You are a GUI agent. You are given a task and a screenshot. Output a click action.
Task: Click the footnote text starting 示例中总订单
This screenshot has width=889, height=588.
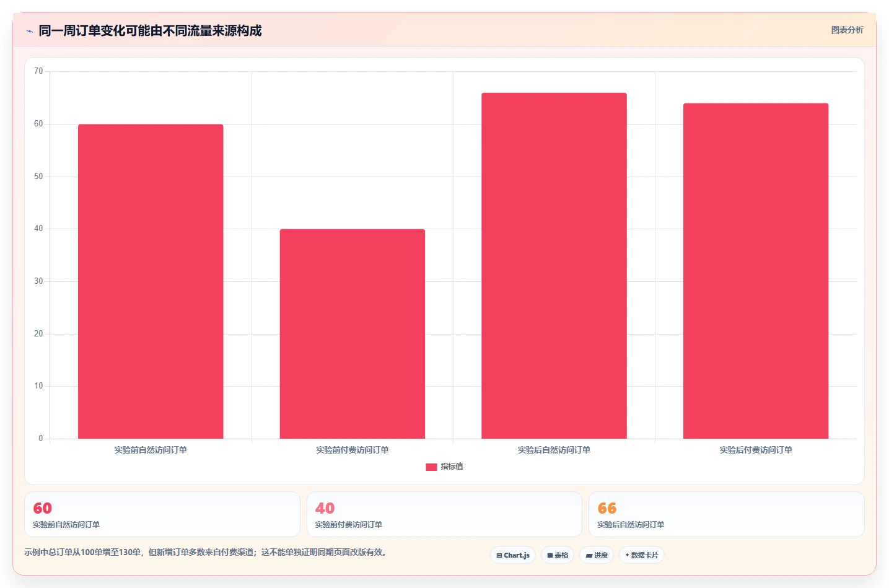pyautogui.click(x=207, y=552)
